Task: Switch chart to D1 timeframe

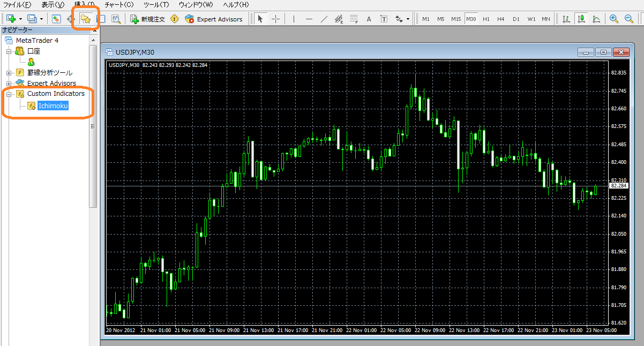Action: pos(516,19)
